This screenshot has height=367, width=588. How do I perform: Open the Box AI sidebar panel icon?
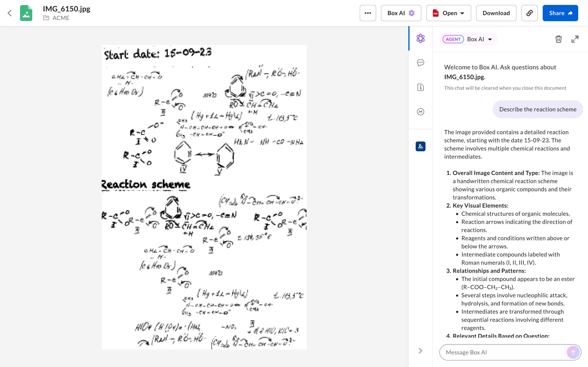point(420,38)
